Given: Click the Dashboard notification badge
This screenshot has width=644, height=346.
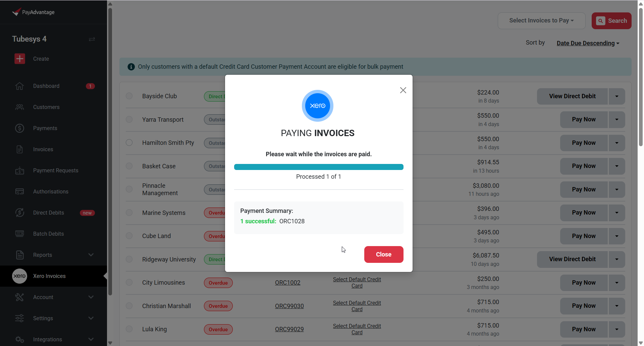Looking at the screenshot, I should pos(90,86).
